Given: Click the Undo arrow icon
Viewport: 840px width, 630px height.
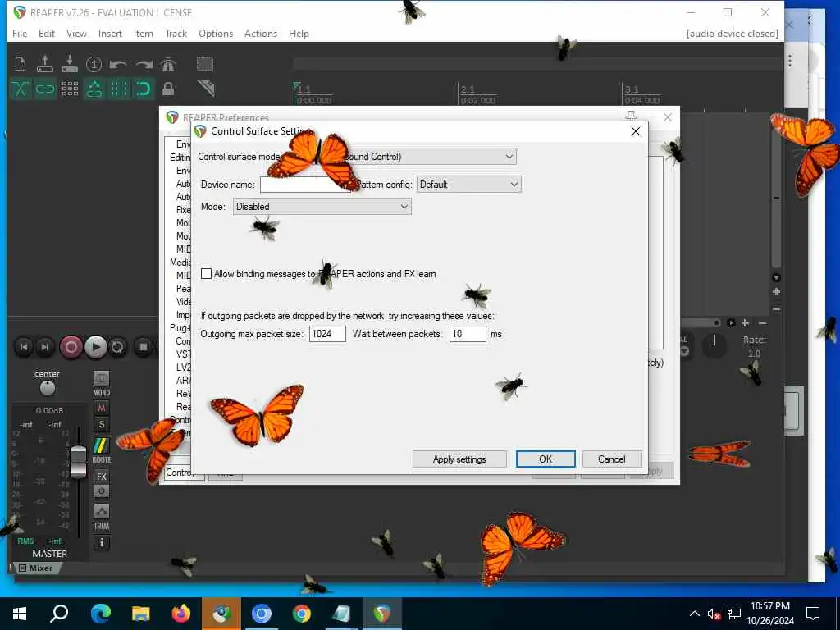Looking at the screenshot, I should [x=118, y=64].
